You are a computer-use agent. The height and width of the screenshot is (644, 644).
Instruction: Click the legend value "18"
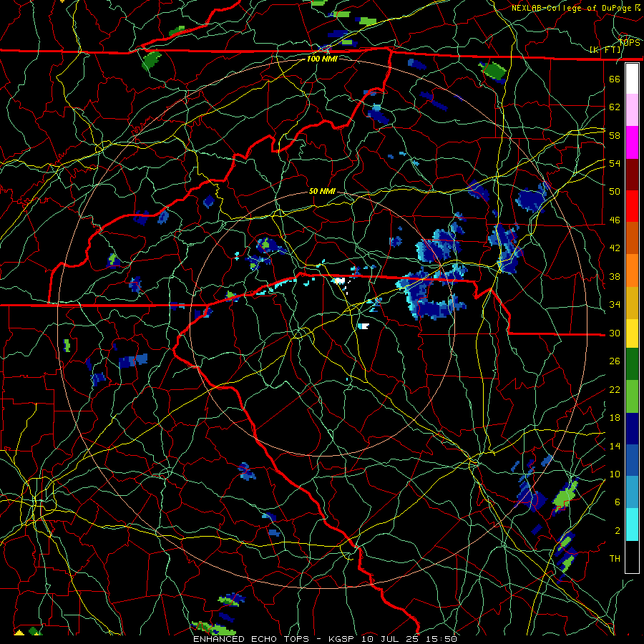click(x=615, y=418)
